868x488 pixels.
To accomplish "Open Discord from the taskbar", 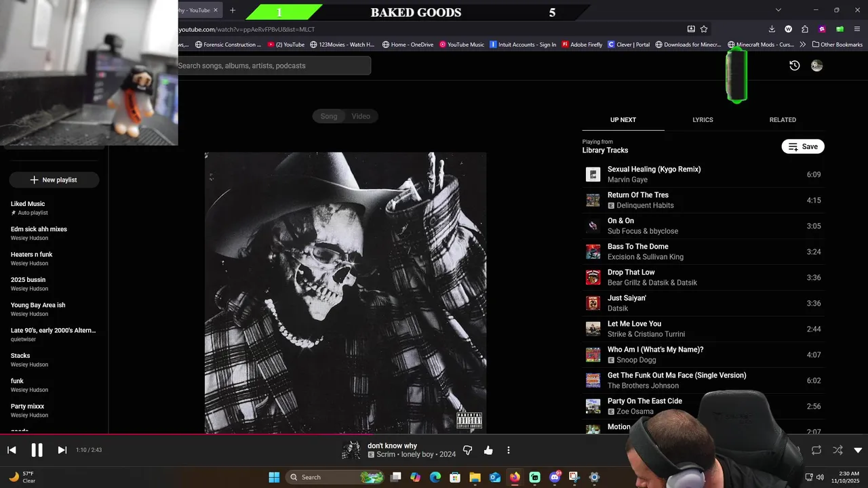I will pos(555,477).
